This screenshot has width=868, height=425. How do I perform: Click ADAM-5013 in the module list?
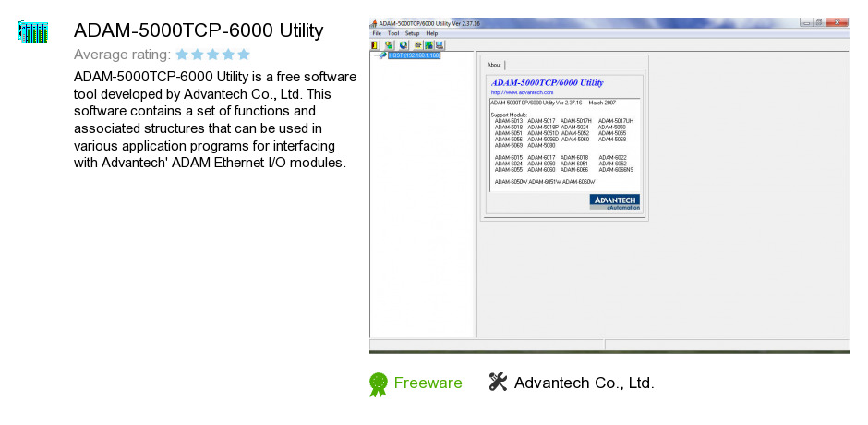[509, 120]
